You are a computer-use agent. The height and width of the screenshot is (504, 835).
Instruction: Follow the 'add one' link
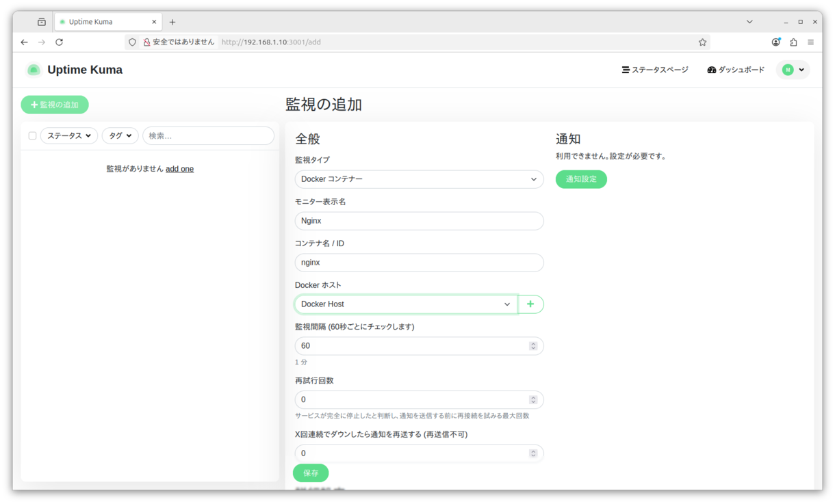(x=179, y=169)
